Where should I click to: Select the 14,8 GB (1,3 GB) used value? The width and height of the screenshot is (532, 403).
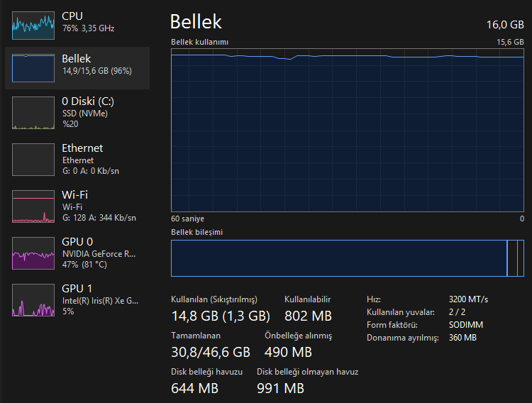click(x=221, y=316)
